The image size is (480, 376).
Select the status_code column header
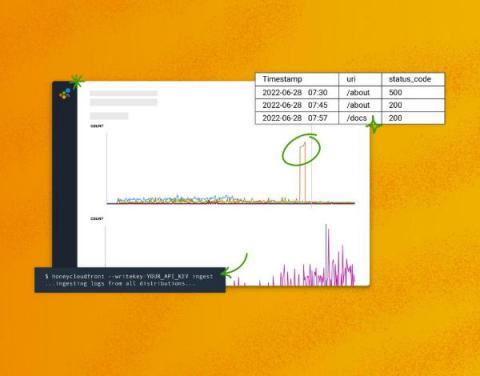point(413,79)
